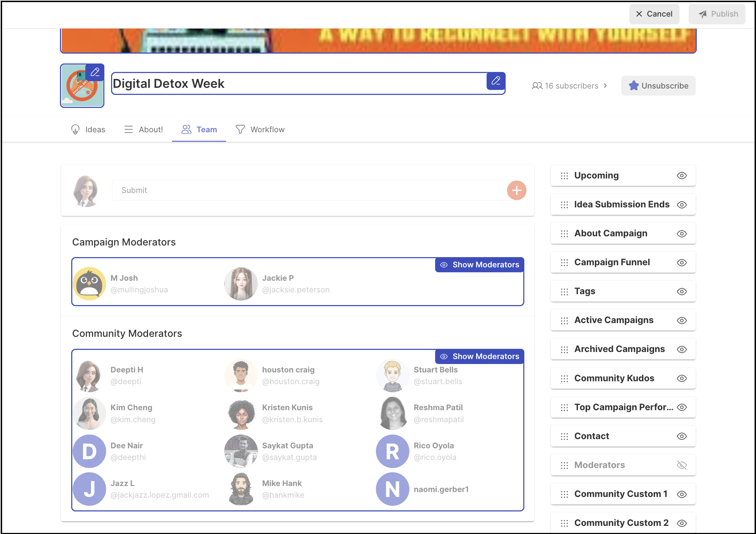Click the pencil icon on campaign logo

coord(95,73)
